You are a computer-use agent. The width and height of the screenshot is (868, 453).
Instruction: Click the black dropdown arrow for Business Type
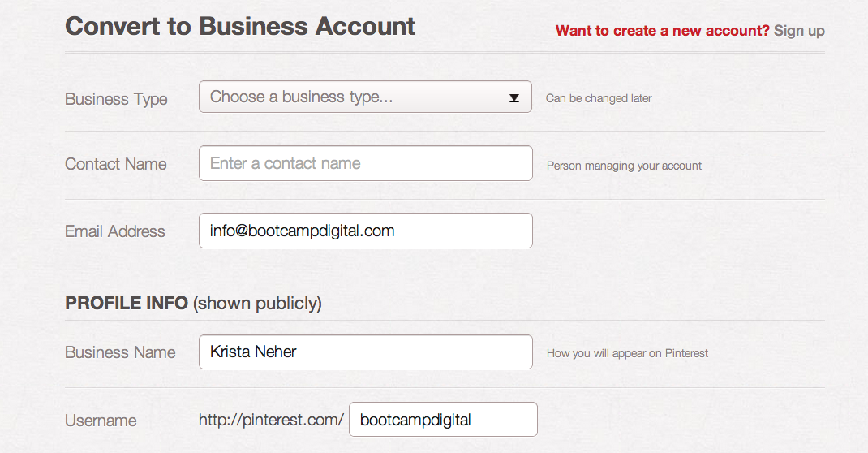click(x=513, y=98)
